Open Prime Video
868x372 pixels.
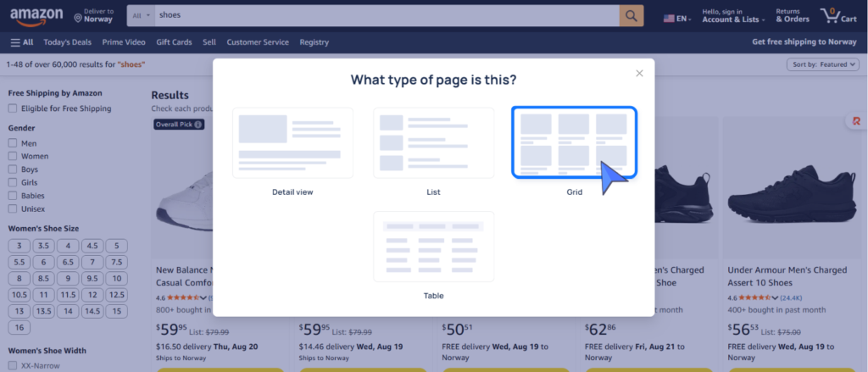(x=124, y=42)
